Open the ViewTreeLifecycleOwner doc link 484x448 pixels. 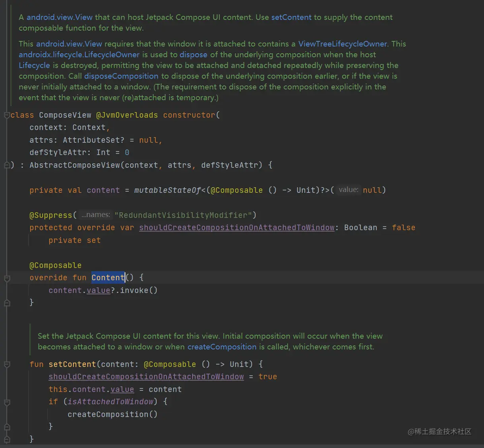point(343,44)
